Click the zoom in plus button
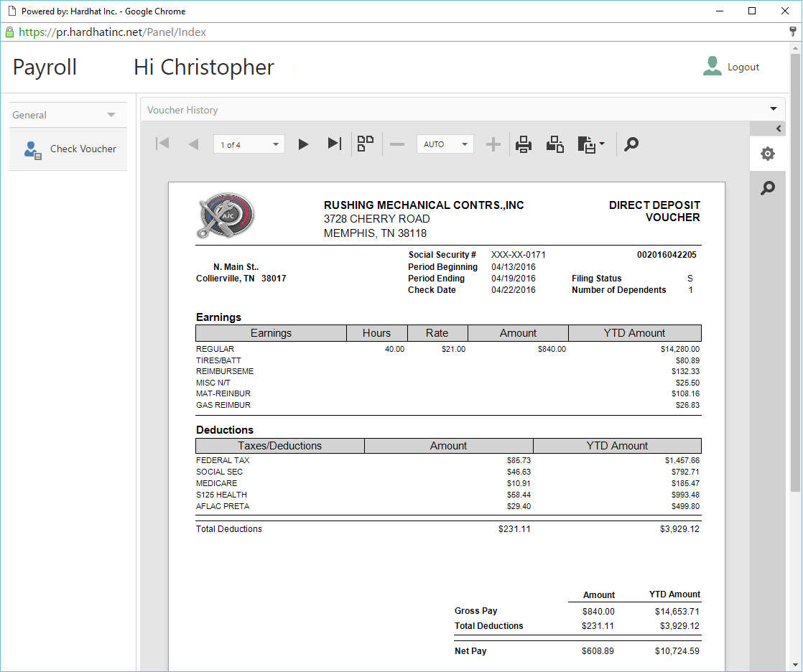Screen dimensions: 803x672 (x=493, y=144)
